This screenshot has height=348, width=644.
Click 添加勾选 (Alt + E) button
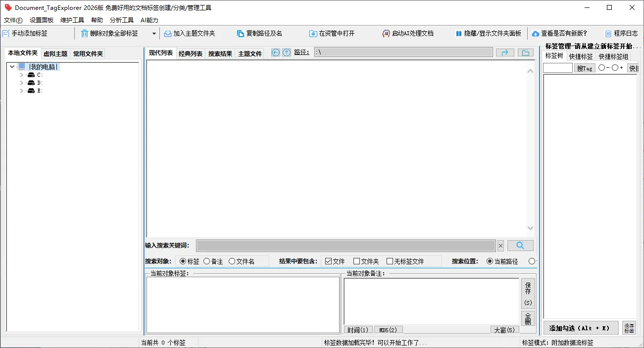(x=581, y=328)
